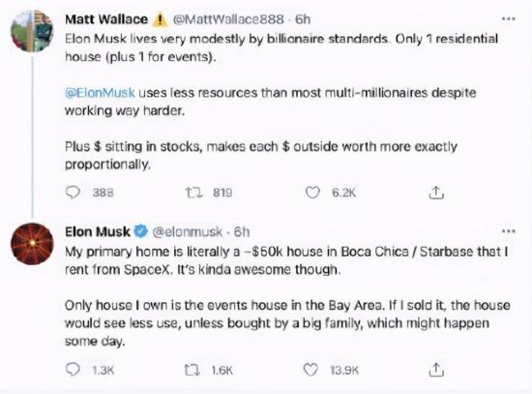Image resolution: width=532 pixels, height=394 pixels.
Task: Open replies on Matt Wallace's tweet
Action: (73, 193)
